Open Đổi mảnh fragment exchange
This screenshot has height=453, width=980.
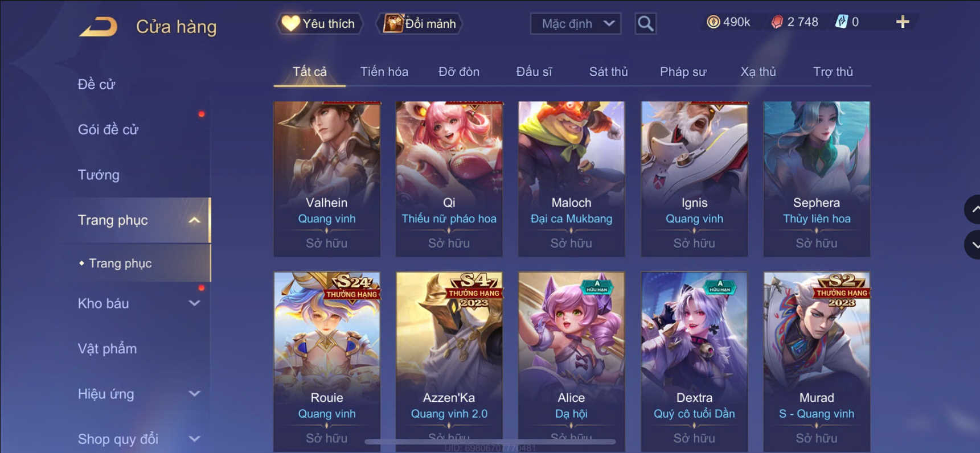pyautogui.click(x=420, y=23)
